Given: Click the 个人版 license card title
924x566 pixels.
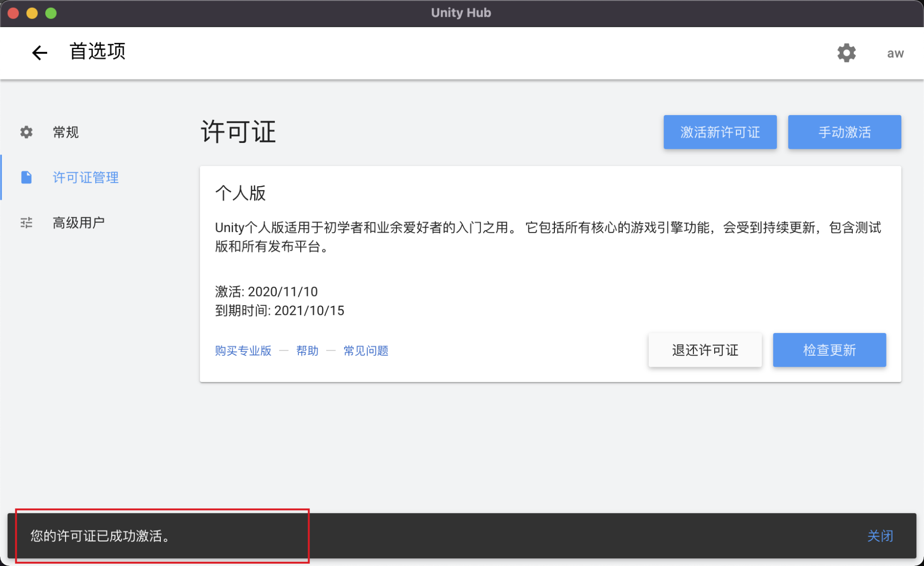Looking at the screenshot, I should (240, 193).
